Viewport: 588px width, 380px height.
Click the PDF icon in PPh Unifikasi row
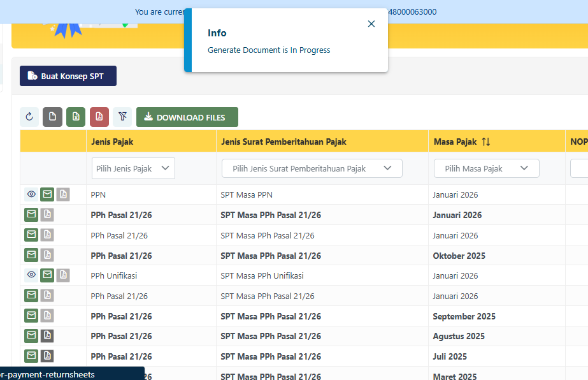[x=63, y=275]
